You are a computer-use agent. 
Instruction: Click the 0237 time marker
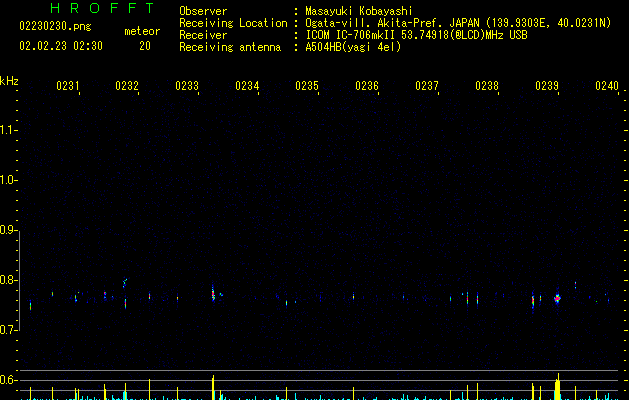(x=427, y=86)
